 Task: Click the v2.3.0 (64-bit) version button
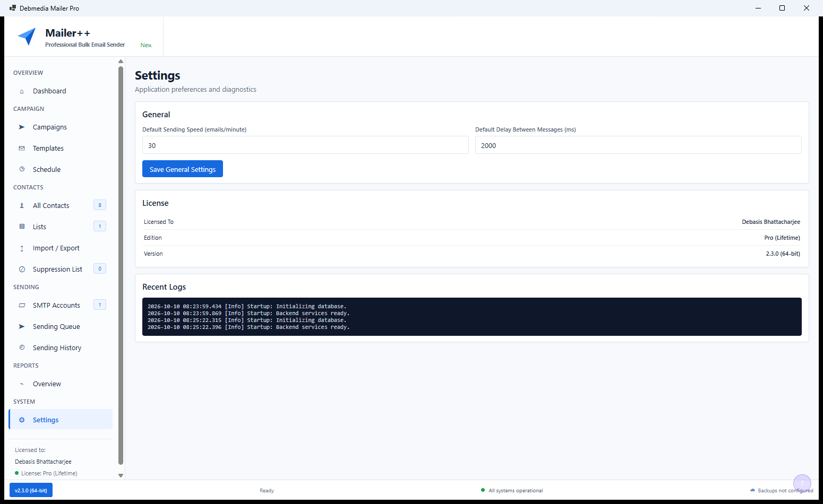coord(31,490)
